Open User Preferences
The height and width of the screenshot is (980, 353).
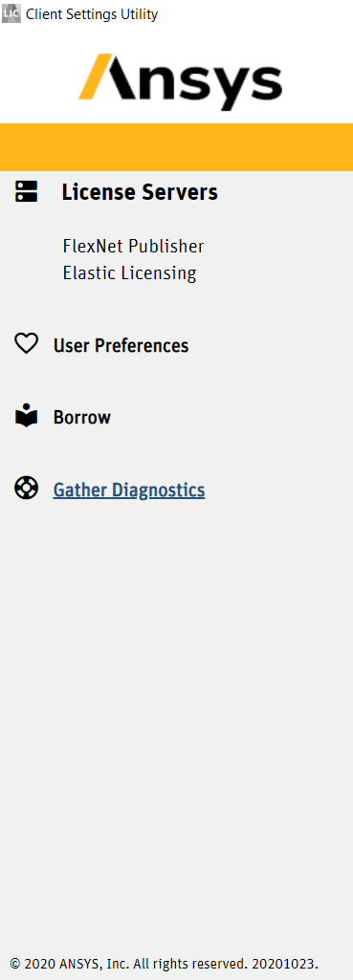pyautogui.click(x=121, y=345)
